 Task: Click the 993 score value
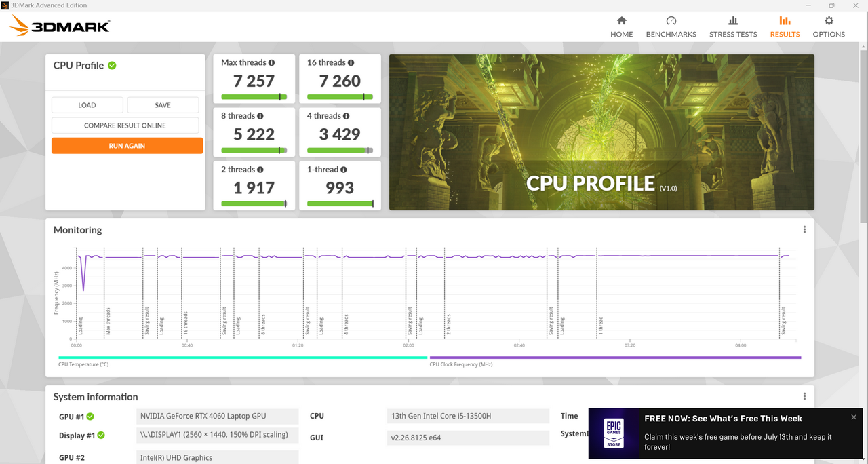[340, 188]
